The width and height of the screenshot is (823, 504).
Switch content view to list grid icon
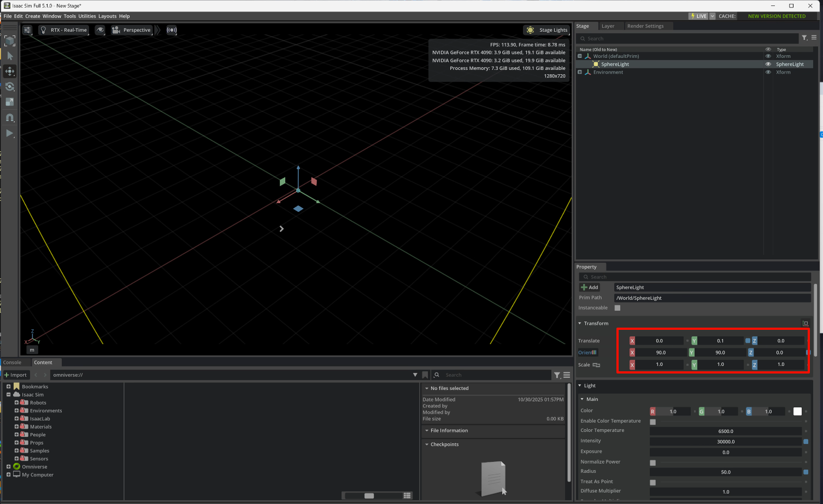pyautogui.click(x=407, y=495)
